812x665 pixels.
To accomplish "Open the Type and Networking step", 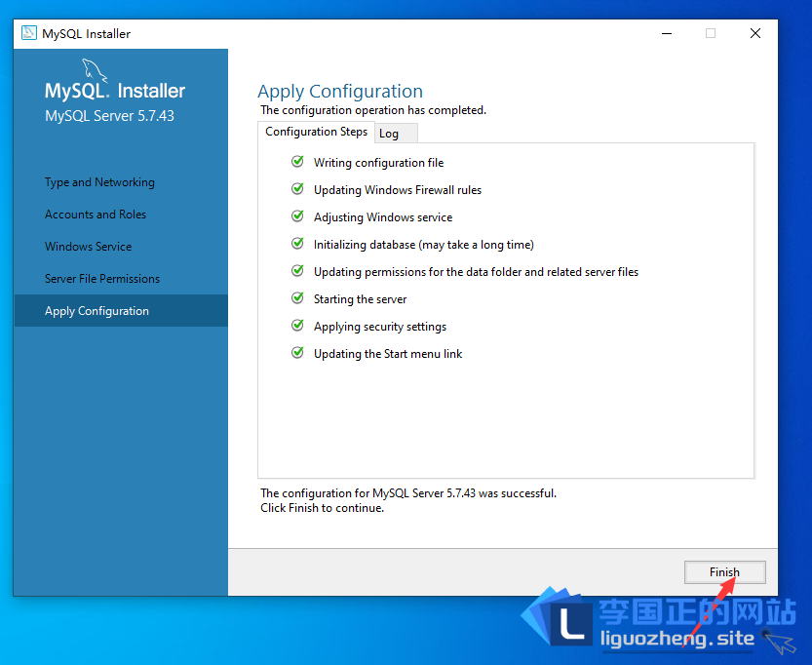I will (x=99, y=182).
